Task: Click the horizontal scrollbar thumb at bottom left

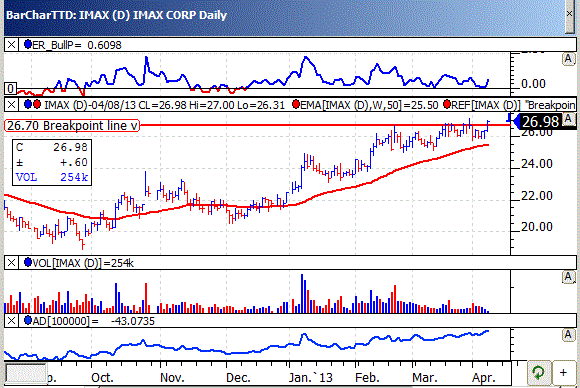Action: pyautogui.click(x=26, y=373)
